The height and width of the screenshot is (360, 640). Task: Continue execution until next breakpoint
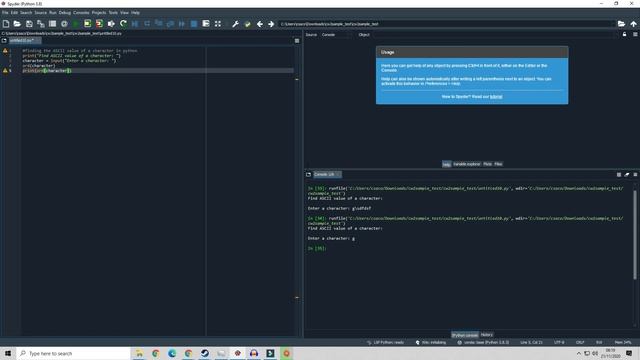[182, 24]
